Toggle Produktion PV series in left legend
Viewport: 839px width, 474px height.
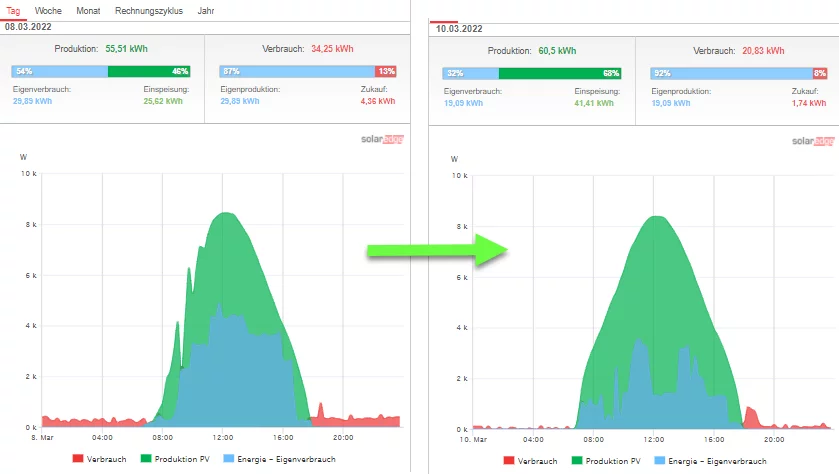[x=179, y=459]
